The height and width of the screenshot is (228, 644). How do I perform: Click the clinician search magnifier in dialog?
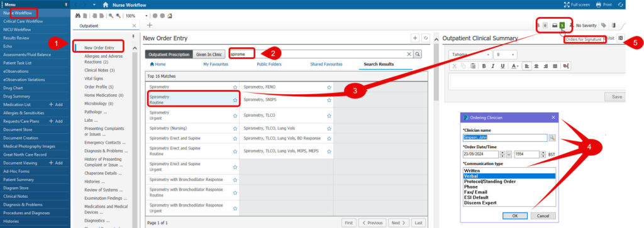click(x=552, y=138)
